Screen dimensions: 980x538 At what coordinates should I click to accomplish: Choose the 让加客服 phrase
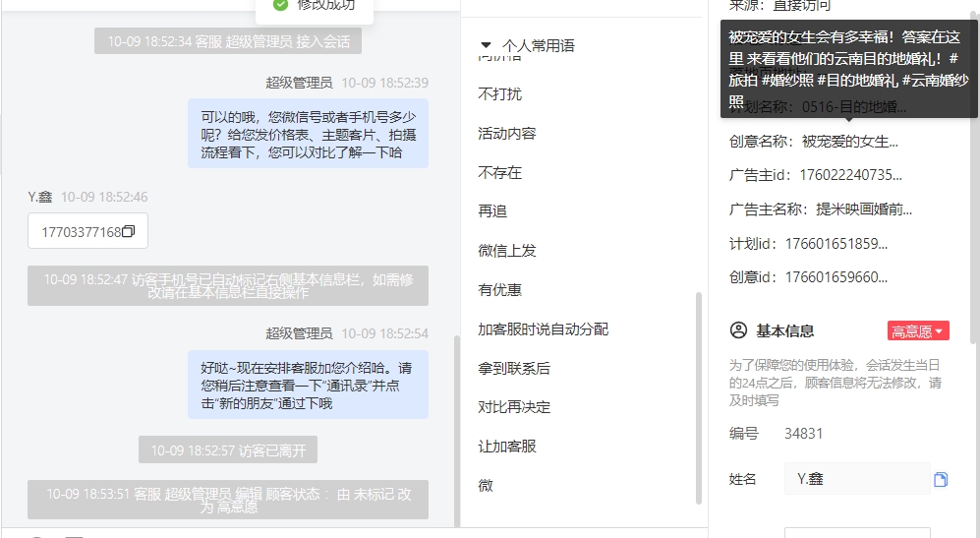507,447
